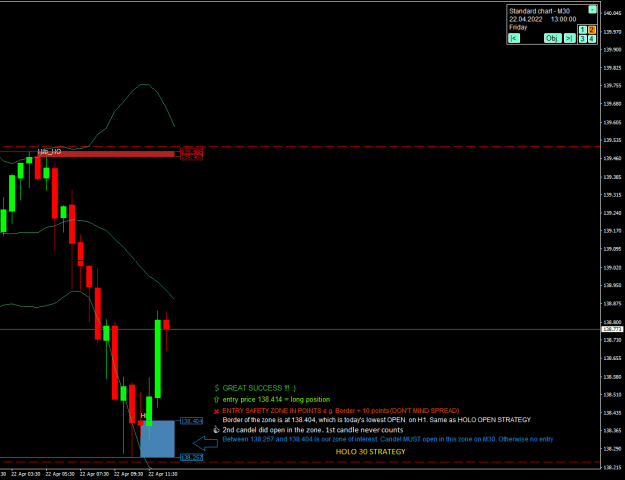Select the HOLO 30 STRATEGY label
This screenshot has width=625, height=480.
pyautogui.click(x=370, y=452)
